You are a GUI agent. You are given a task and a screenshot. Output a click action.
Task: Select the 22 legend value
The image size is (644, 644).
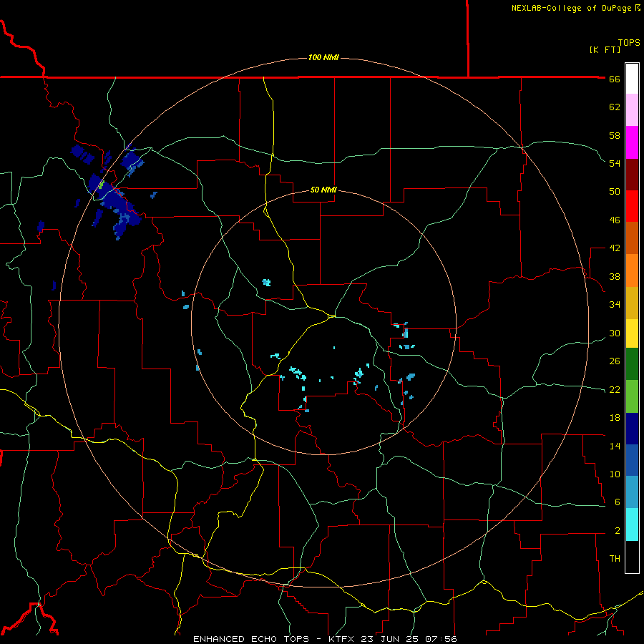[x=615, y=389]
